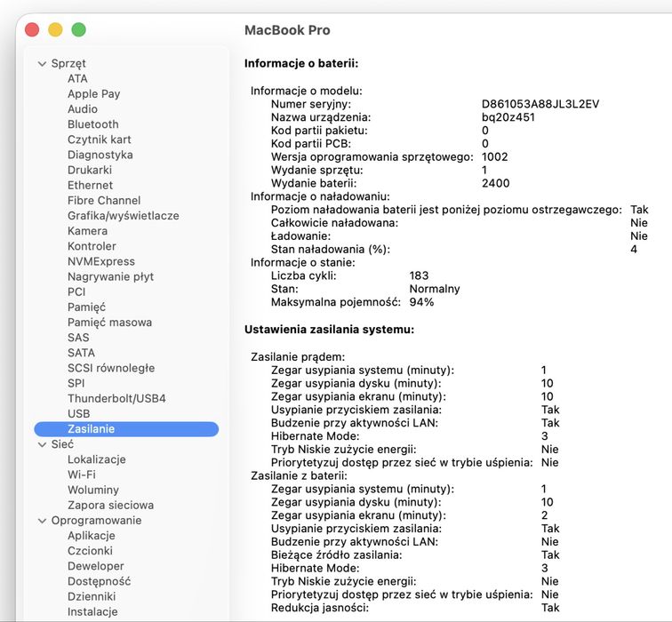
Task: Click maximum capacity 94%
Action: pyautogui.click(x=421, y=302)
